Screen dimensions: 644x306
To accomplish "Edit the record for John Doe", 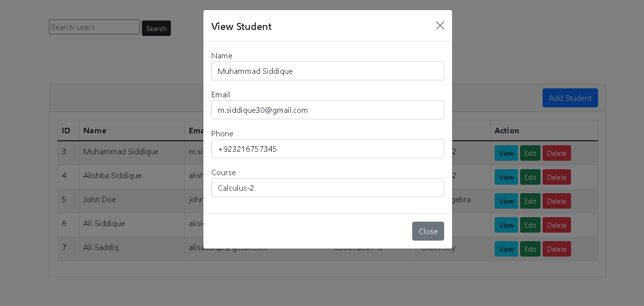I will click(x=530, y=201).
